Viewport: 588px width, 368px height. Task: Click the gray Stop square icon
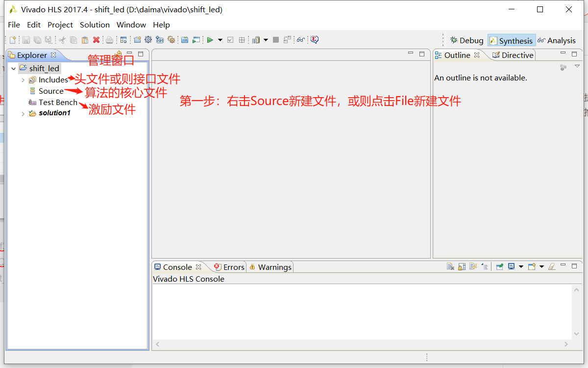[275, 40]
